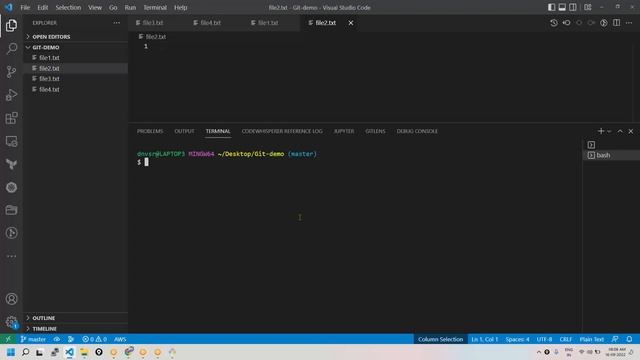Click the feedback icon in status bar
The height and width of the screenshot is (360, 640).
tap(615, 339)
